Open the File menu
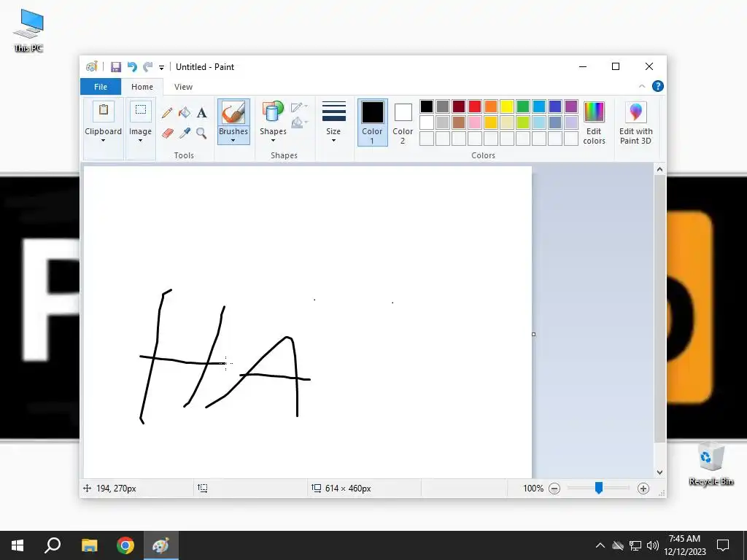Viewport: 747px width, 560px height. click(x=101, y=87)
